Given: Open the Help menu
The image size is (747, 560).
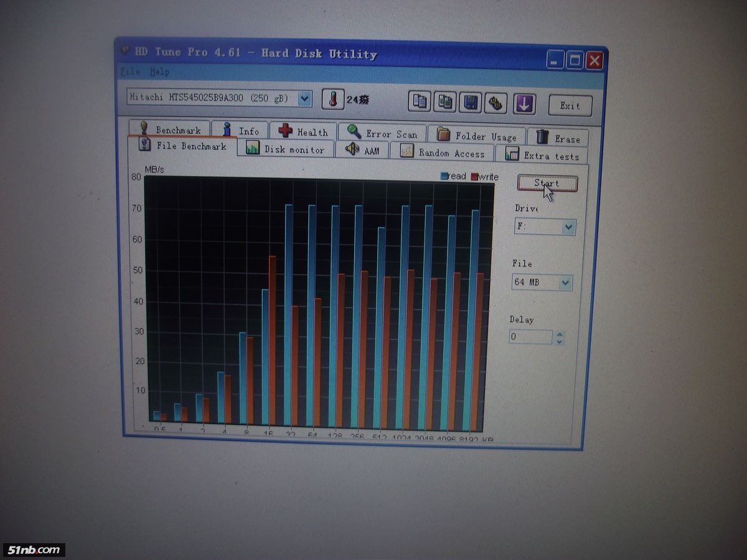Looking at the screenshot, I should pyautogui.click(x=159, y=72).
